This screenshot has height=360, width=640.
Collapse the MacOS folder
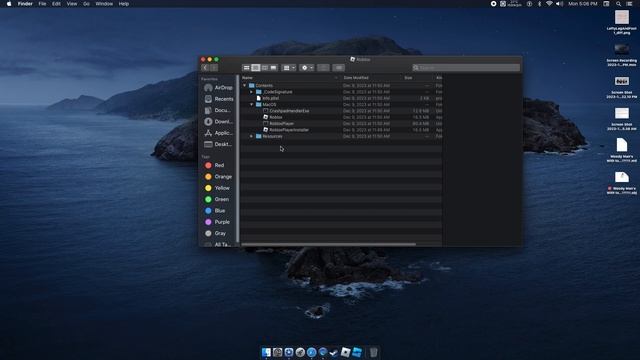pos(251,104)
